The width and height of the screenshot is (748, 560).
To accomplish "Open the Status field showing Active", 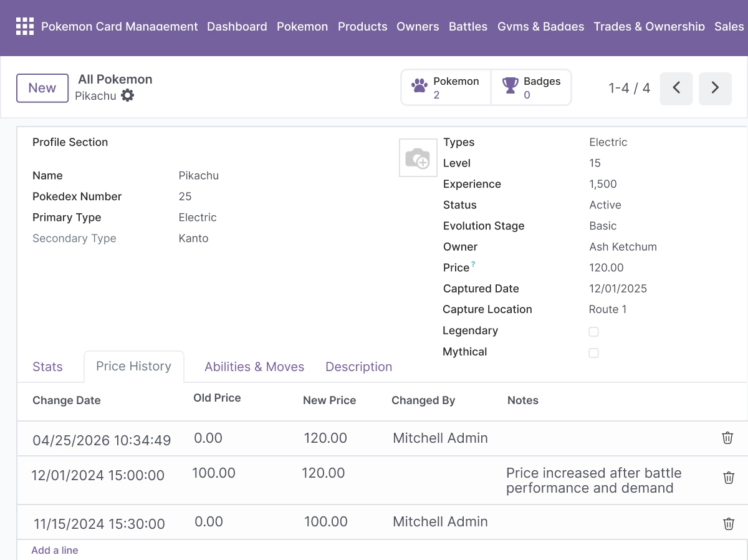I will [x=661, y=205].
